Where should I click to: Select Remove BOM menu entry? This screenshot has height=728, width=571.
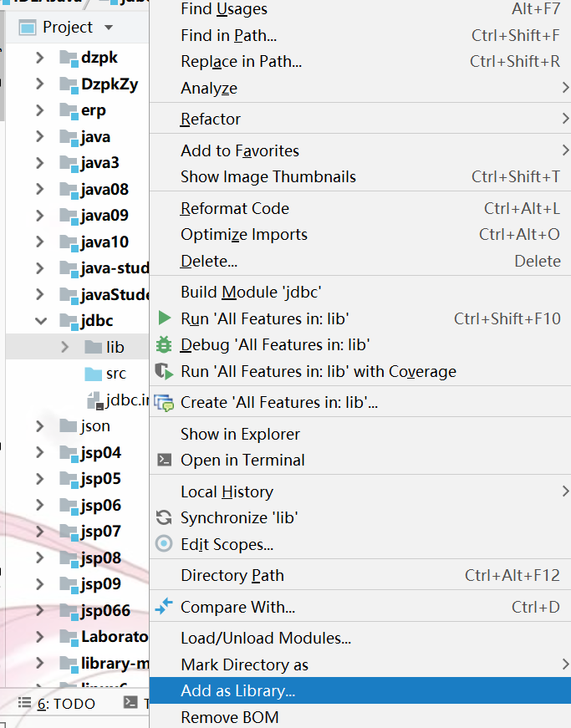pos(360,717)
